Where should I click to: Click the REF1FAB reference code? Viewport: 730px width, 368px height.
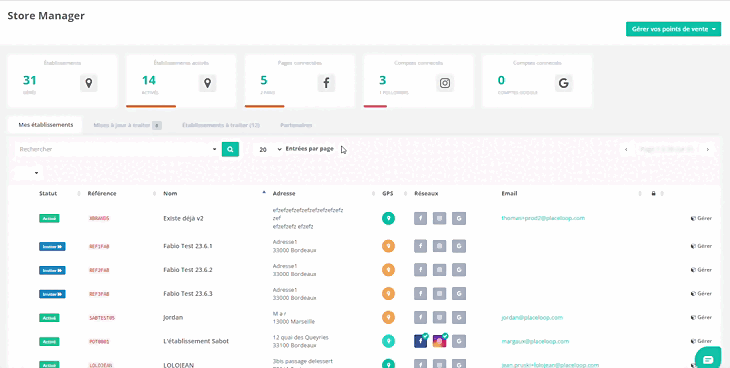(x=99, y=246)
